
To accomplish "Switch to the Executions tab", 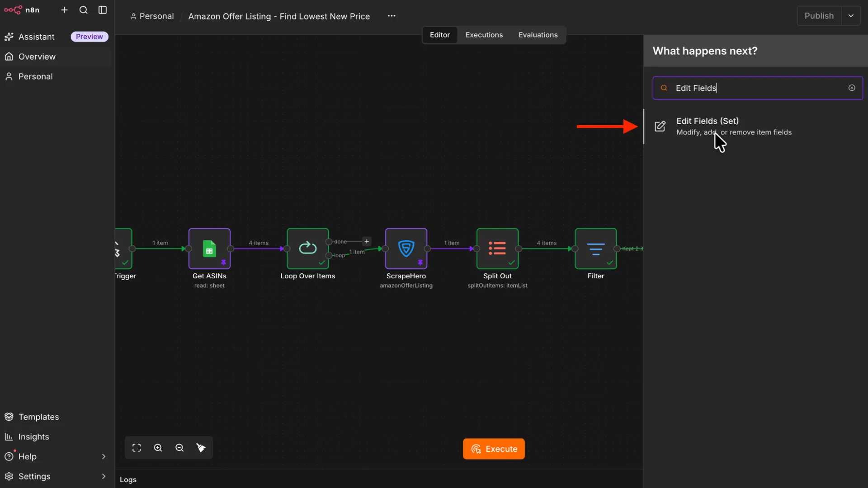I will click(484, 35).
